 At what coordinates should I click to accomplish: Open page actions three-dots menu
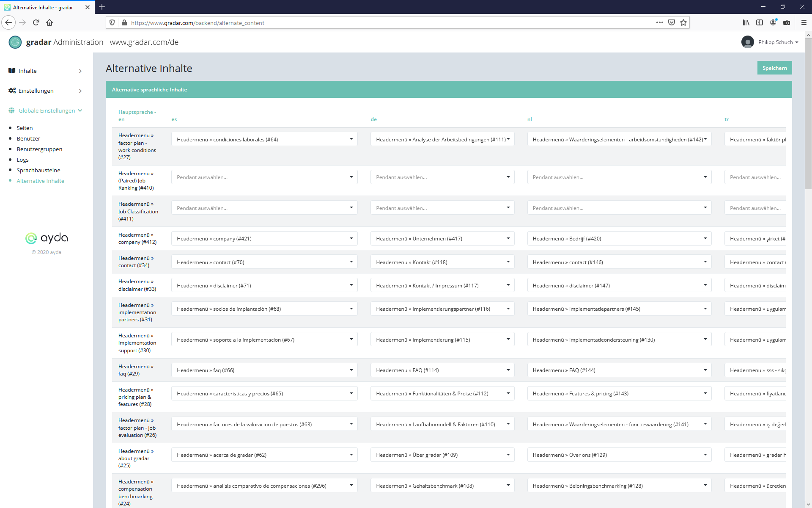[659, 22]
